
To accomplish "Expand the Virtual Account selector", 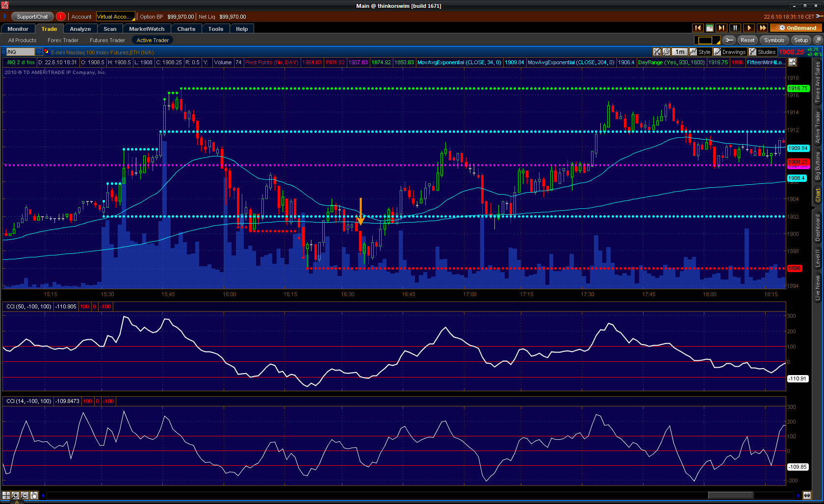I will point(114,17).
